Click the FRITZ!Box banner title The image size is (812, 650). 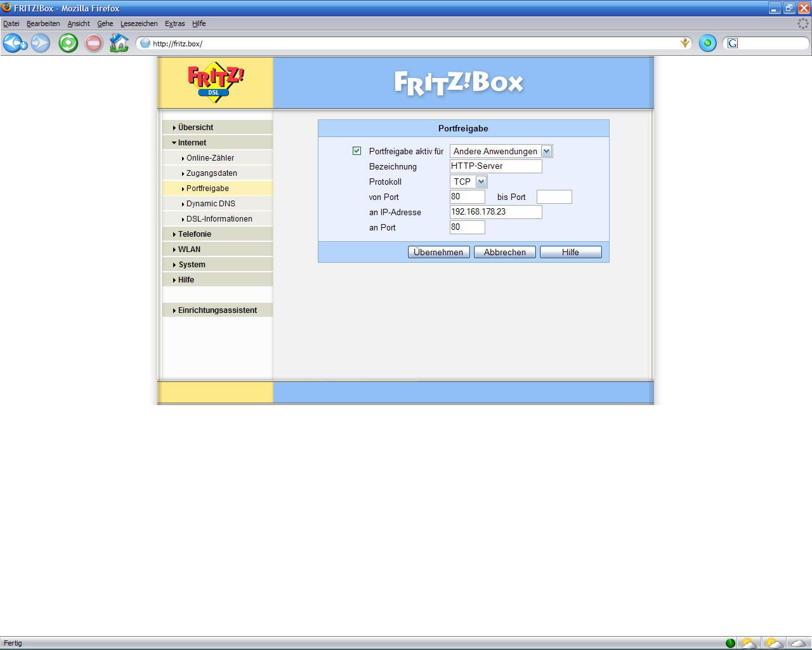pyautogui.click(x=459, y=83)
